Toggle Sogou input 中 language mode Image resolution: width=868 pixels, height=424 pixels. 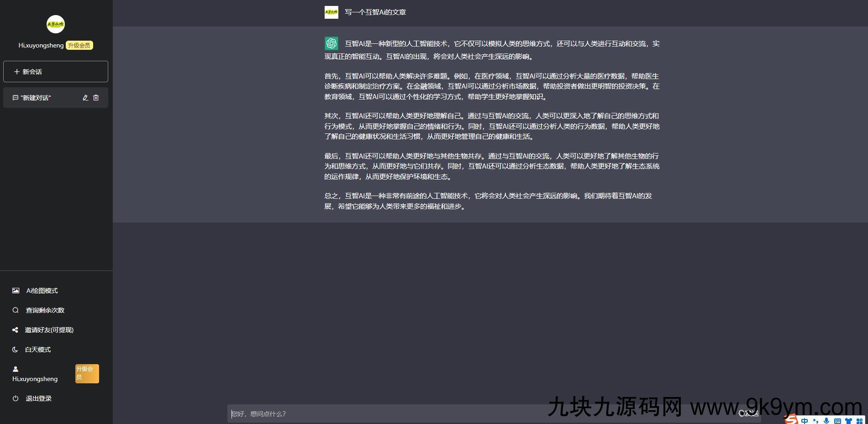[x=805, y=420]
